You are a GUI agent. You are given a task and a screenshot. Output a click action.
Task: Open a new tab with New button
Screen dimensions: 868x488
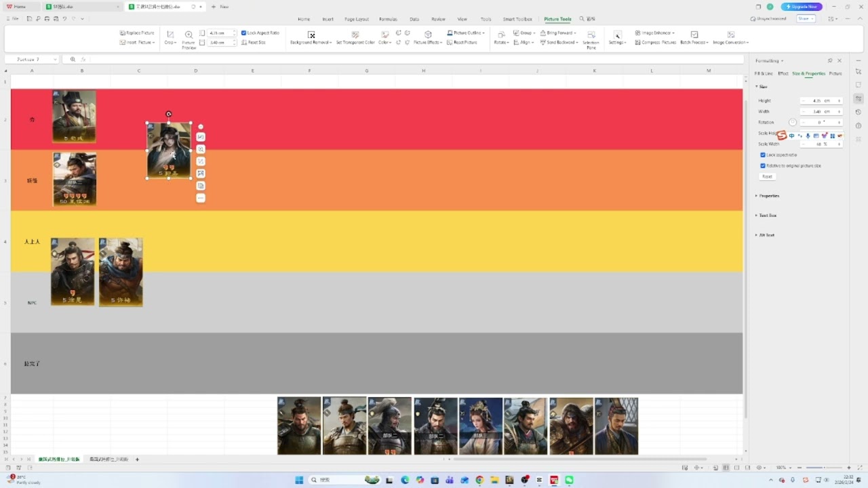tap(220, 7)
